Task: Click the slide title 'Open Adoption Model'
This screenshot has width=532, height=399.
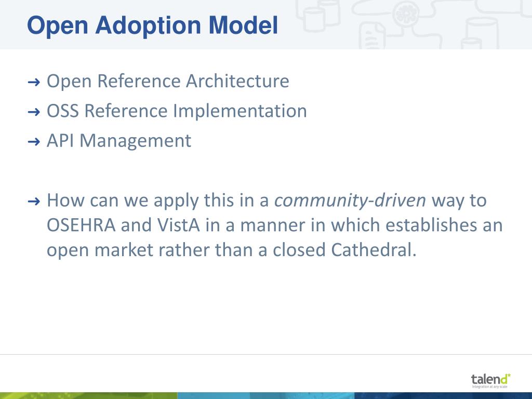Action: [152, 26]
